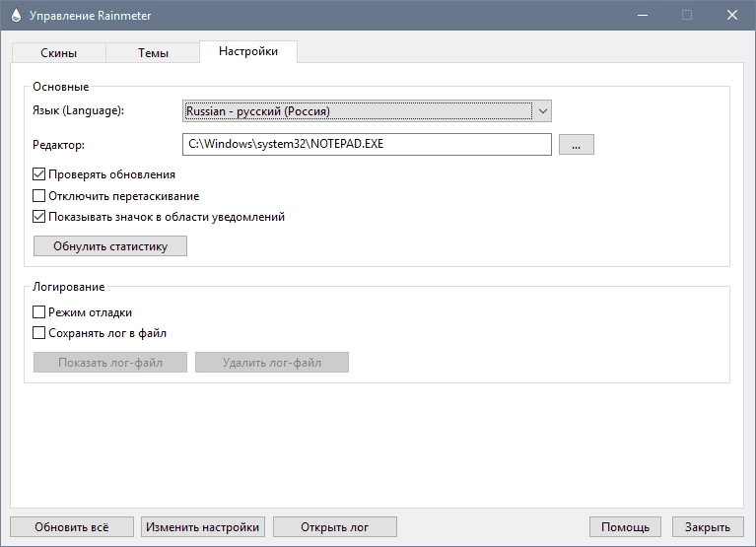Click the Показать лог-файл button

point(110,363)
